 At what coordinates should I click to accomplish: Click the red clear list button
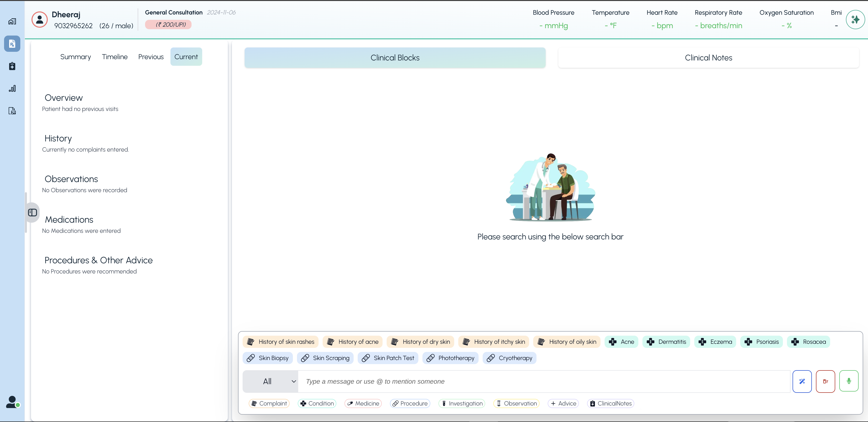825,381
